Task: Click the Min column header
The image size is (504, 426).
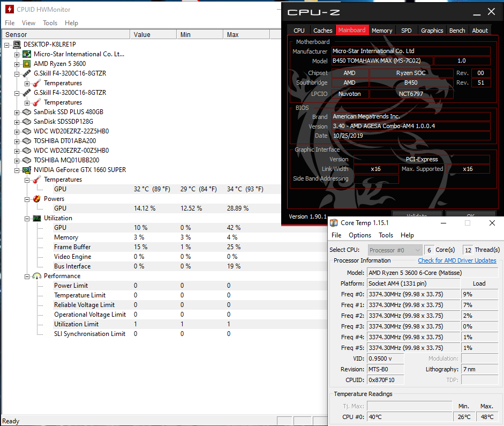Action: (x=200, y=34)
